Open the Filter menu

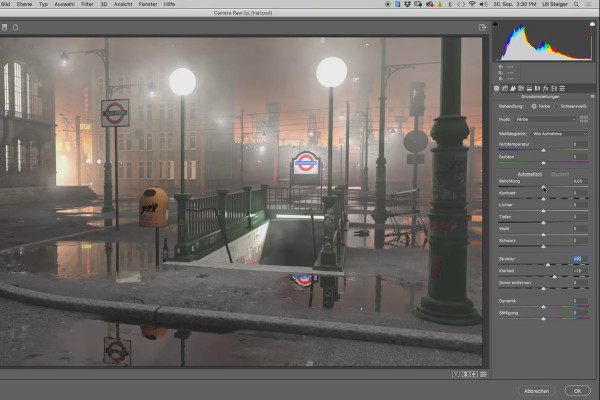pyautogui.click(x=87, y=4)
